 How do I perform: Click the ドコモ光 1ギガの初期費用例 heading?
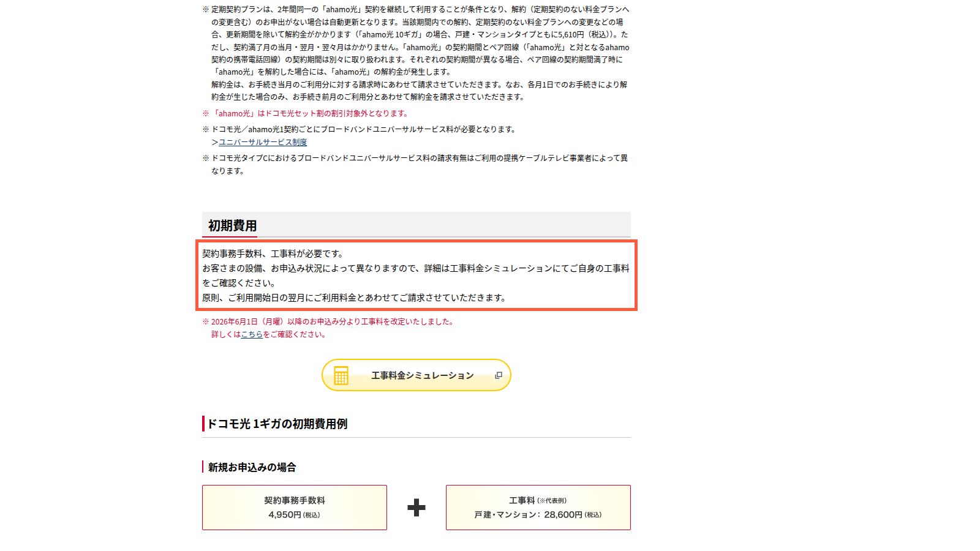(x=277, y=424)
